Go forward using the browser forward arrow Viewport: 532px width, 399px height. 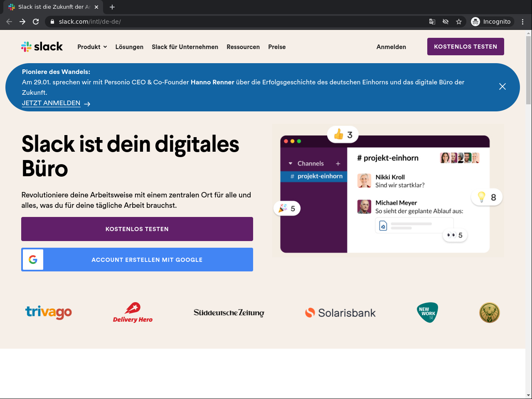point(22,22)
